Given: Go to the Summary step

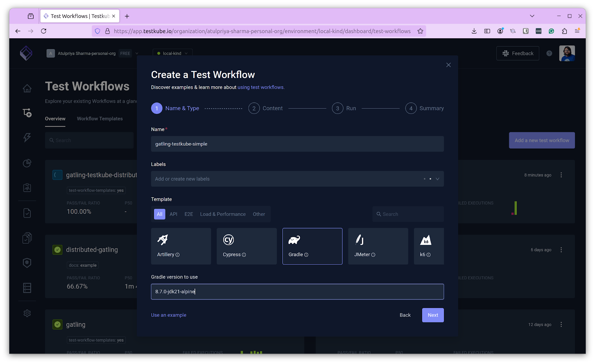Looking at the screenshot, I should tap(425, 108).
